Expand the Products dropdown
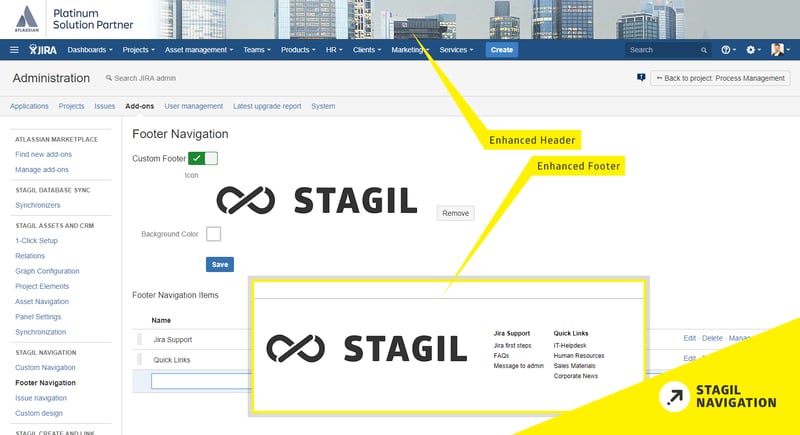 coord(298,50)
